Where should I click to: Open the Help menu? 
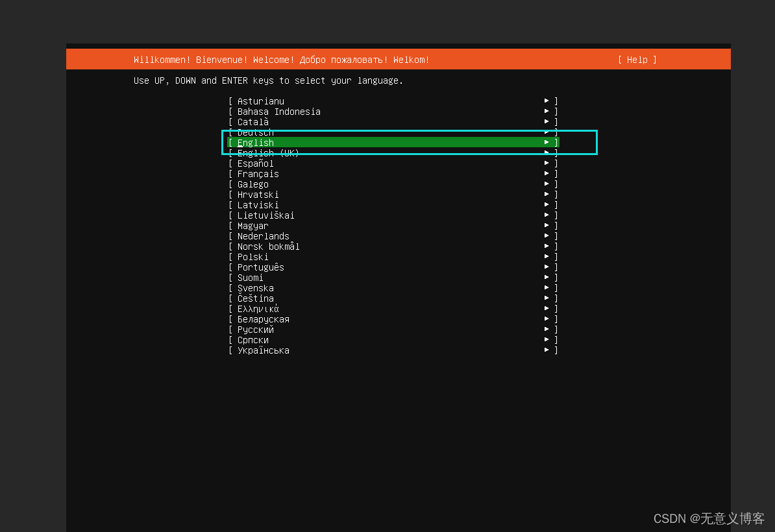coord(637,60)
